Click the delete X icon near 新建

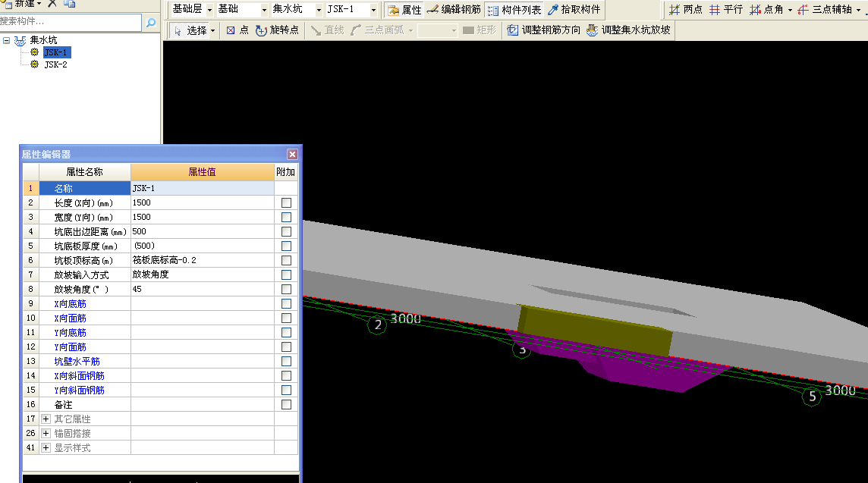pyautogui.click(x=52, y=3)
